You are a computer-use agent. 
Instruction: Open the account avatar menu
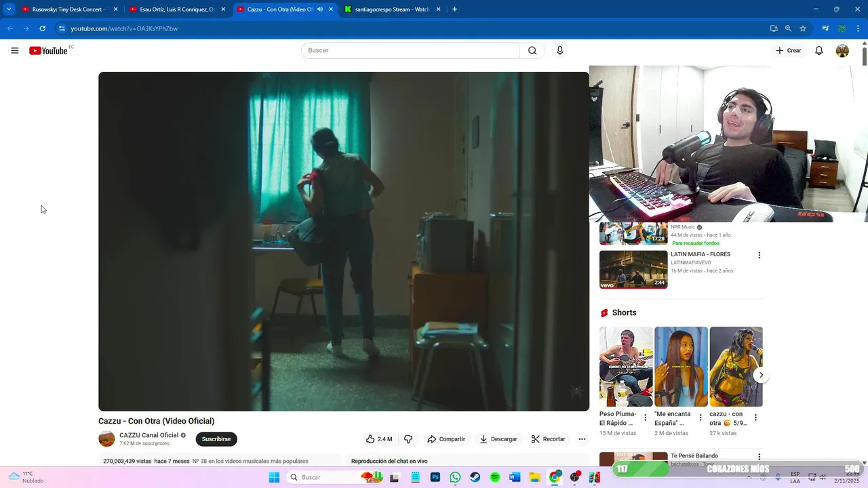tap(842, 51)
